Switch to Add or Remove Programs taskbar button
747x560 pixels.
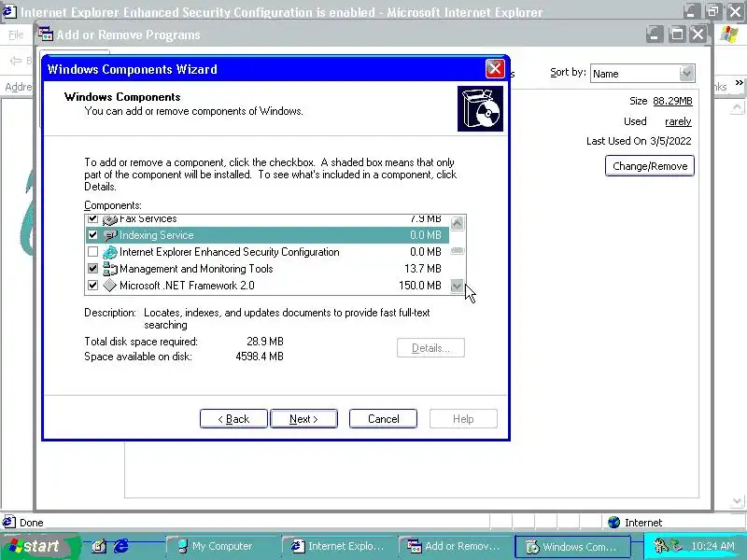(x=456, y=546)
